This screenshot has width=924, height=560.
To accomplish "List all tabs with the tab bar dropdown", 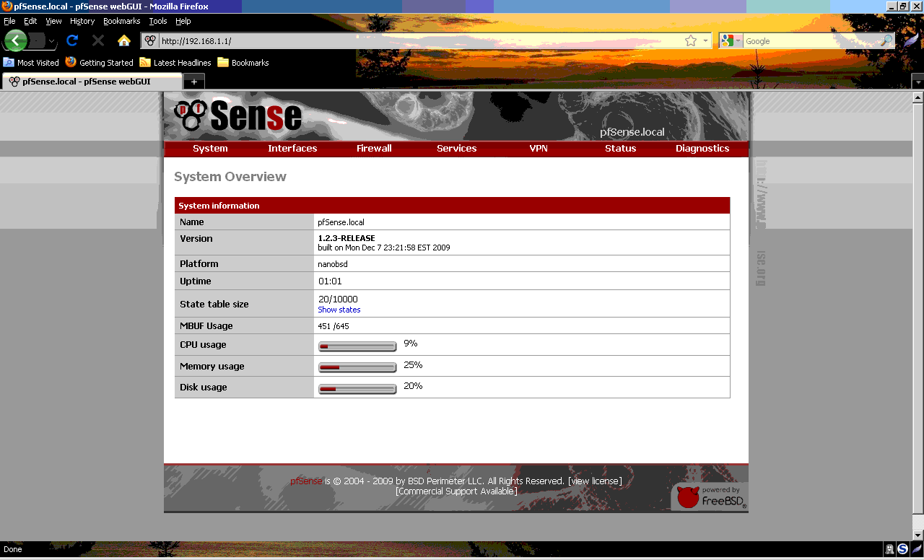I will tap(918, 82).
